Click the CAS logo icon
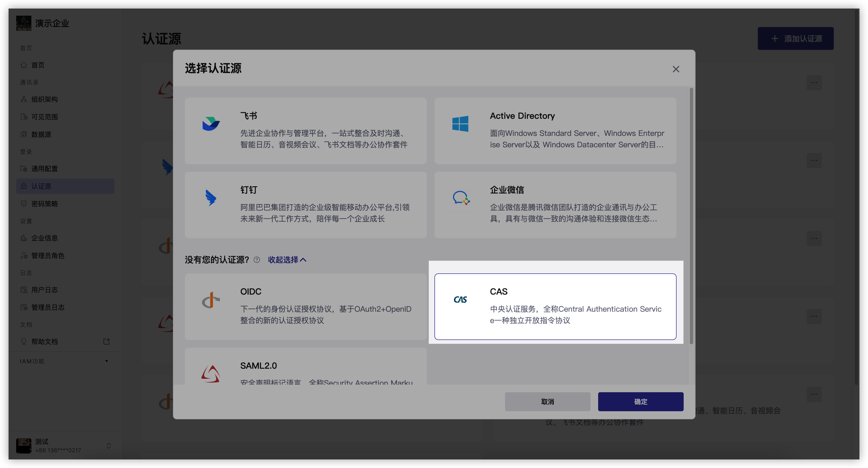Image resolution: width=868 pixels, height=468 pixels. (460, 300)
